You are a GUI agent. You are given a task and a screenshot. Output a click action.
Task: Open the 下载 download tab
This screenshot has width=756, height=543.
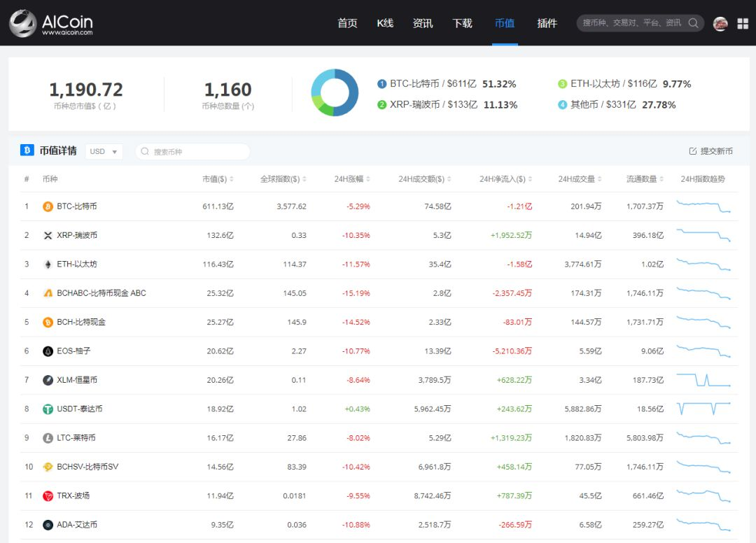click(463, 23)
